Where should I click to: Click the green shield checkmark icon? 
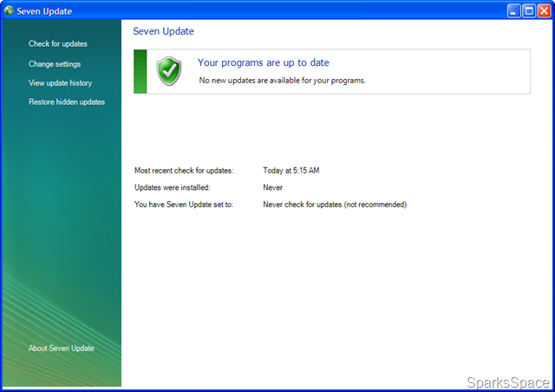[x=169, y=71]
